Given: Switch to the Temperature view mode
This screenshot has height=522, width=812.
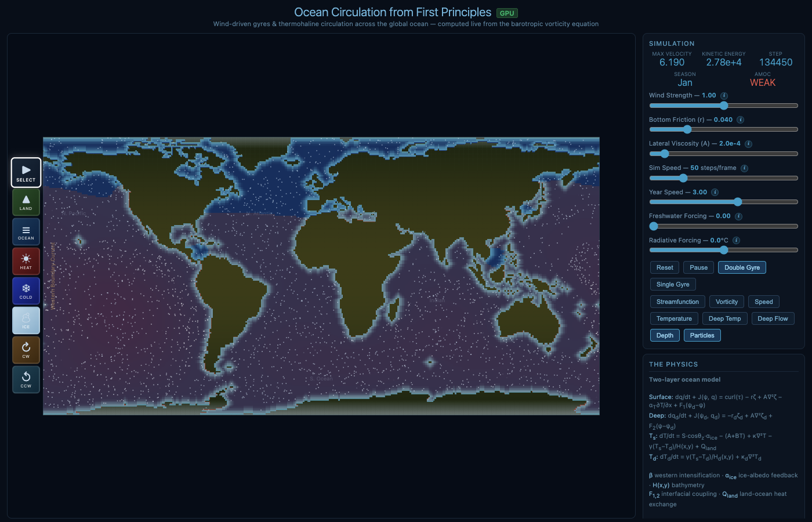Looking at the screenshot, I should coord(674,318).
